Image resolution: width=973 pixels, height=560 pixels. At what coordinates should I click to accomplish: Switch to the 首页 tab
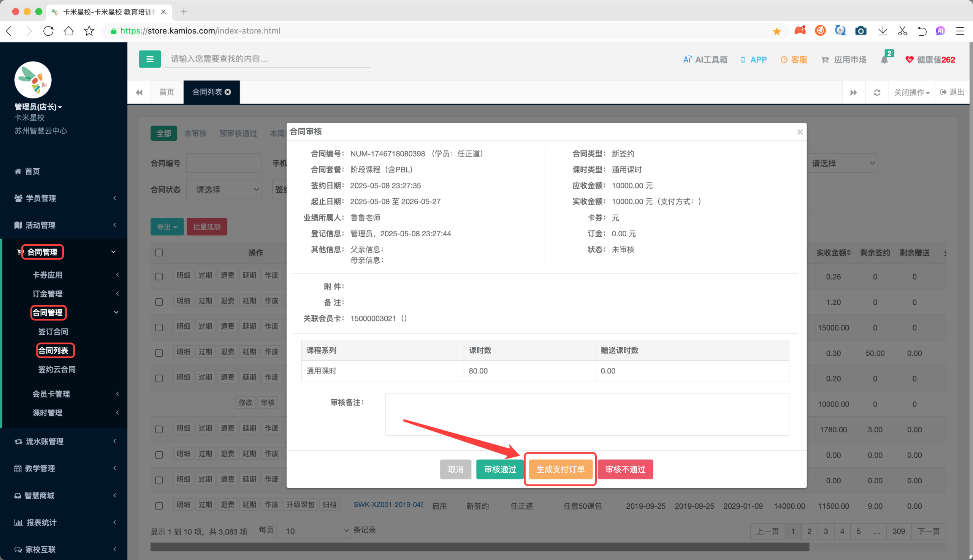coord(166,92)
